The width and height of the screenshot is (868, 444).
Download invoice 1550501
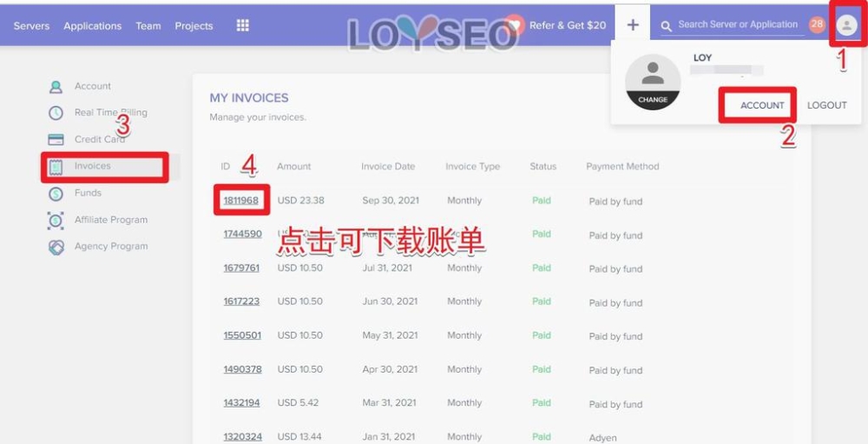pyautogui.click(x=242, y=335)
